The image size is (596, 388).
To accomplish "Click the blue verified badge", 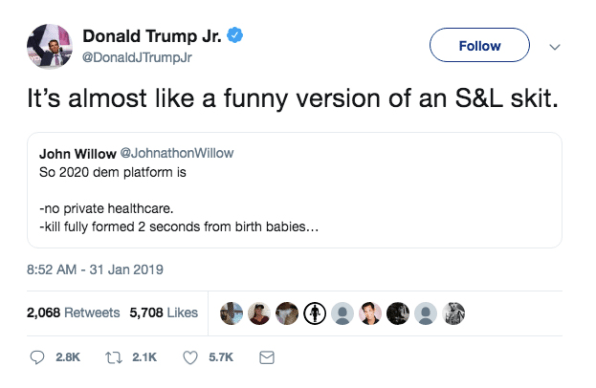I will [235, 35].
